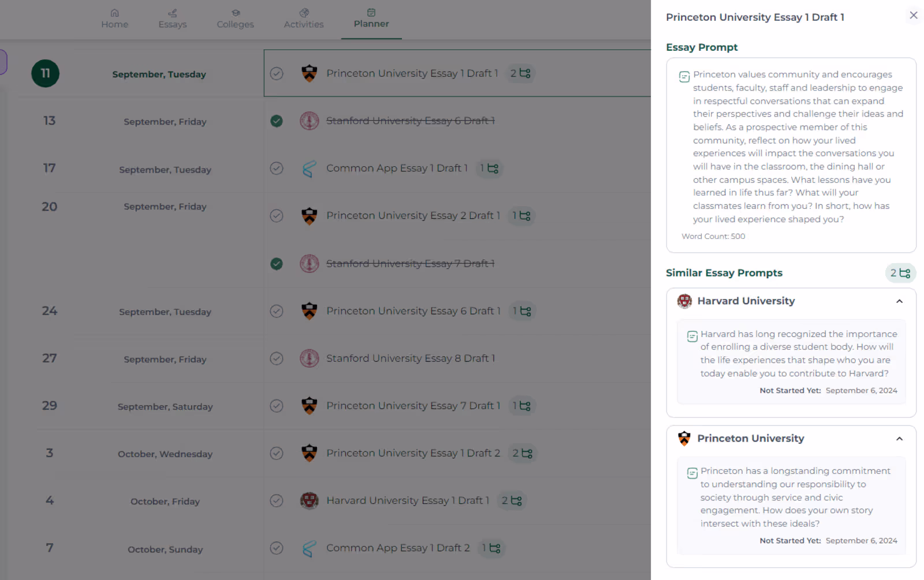Click the Harvard University heading in similar prompts
Image resolution: width=924 pixels, height=580 pixels.
pos(746,301)
